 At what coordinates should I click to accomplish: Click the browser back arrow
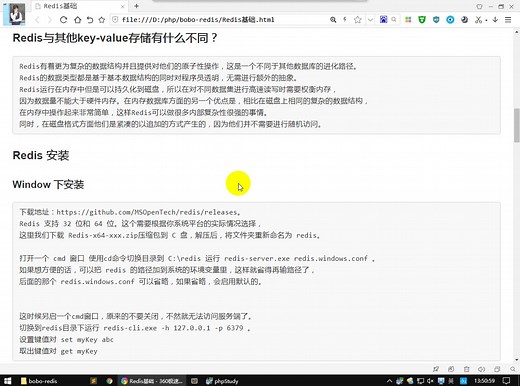click(x=37, y=20)
